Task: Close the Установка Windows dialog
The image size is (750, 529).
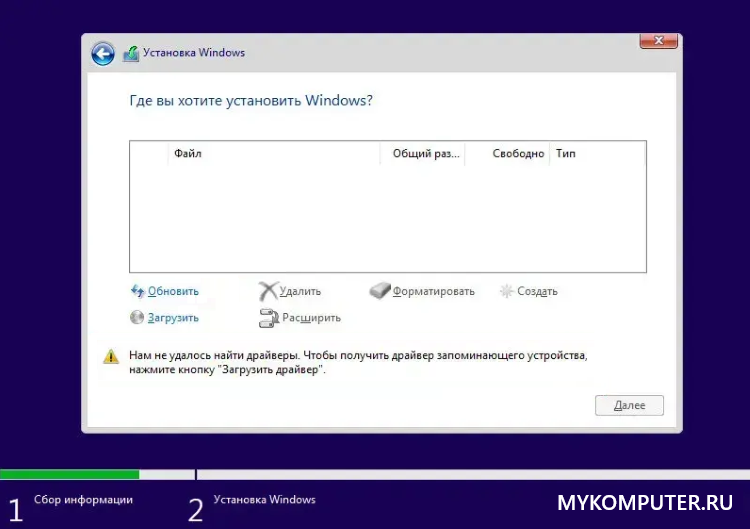Action: (659, 41)
